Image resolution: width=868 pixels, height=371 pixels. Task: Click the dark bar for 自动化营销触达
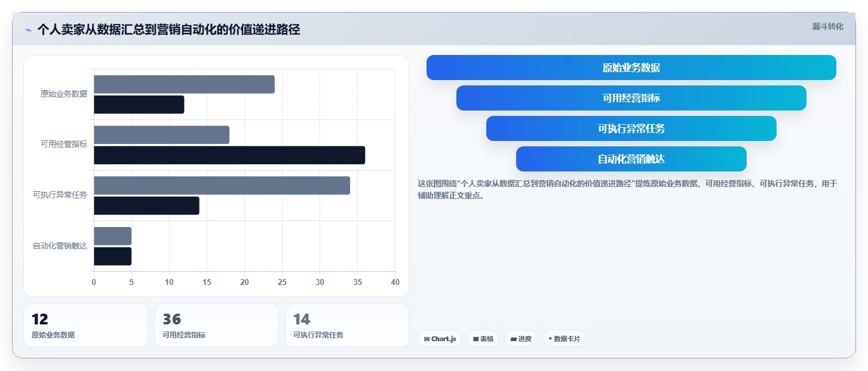pos(112,256)
